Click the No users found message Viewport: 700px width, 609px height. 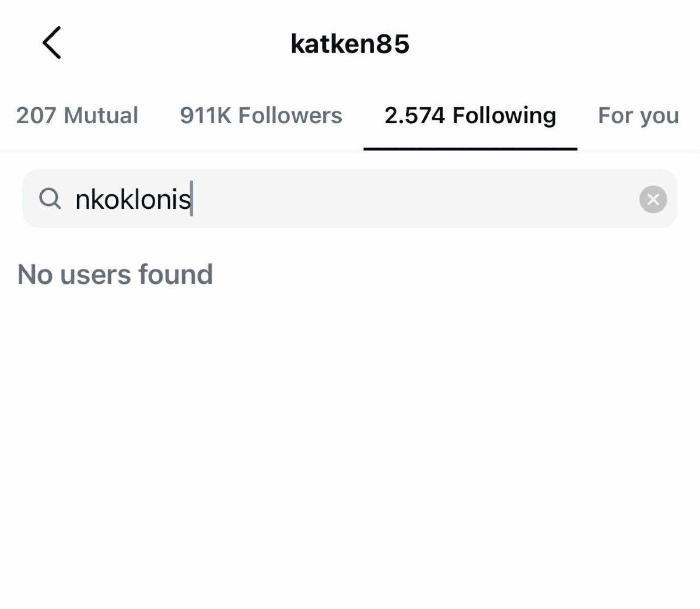pos(115,274)
